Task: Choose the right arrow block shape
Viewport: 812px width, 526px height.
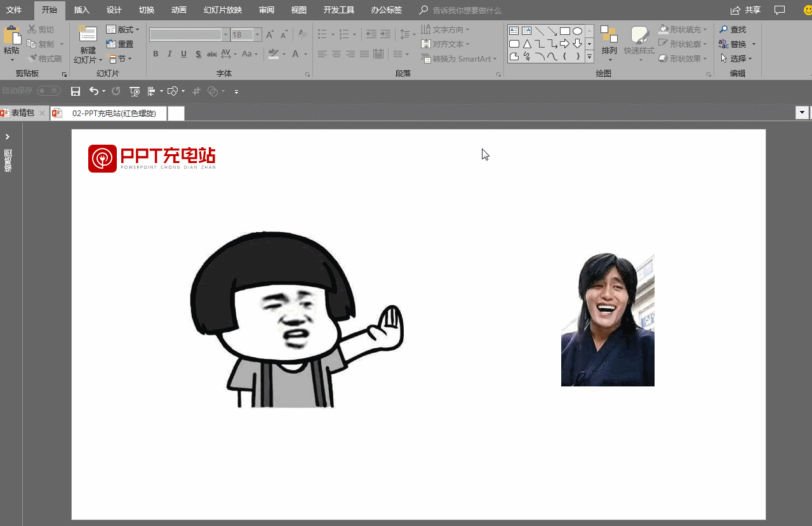Action: coord(564,44)
